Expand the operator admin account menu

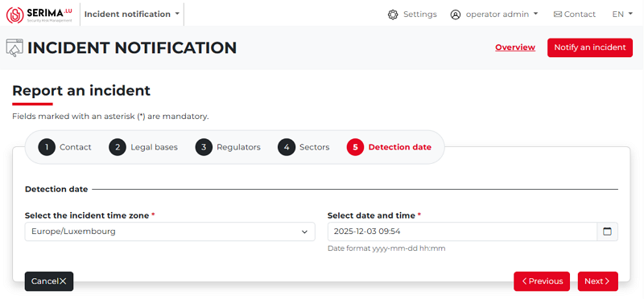point(502,14)
